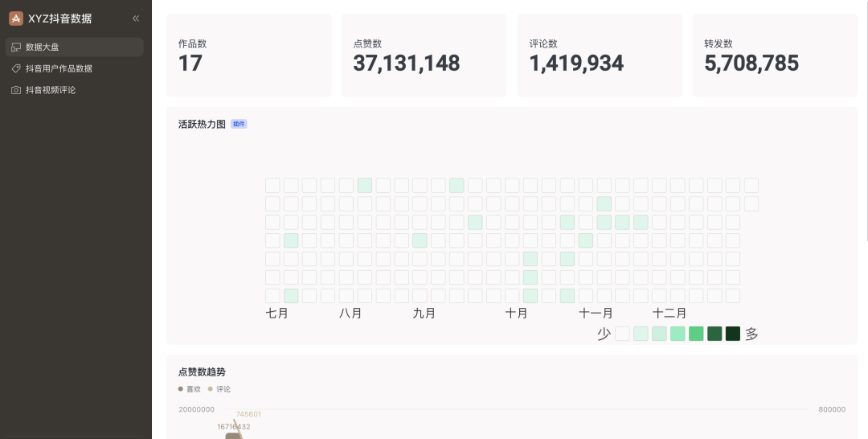The image size is (868, 439).
Task: Click the camera icon beside 抖音视频评论
Action: (16, 90)
